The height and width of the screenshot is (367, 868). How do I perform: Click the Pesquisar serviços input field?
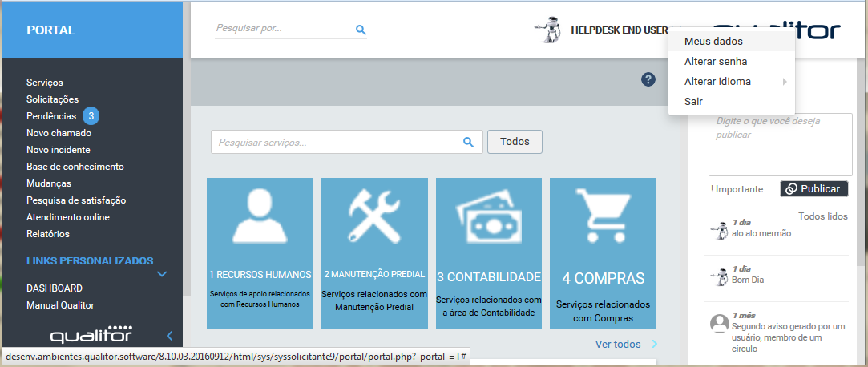pos(337,142)
